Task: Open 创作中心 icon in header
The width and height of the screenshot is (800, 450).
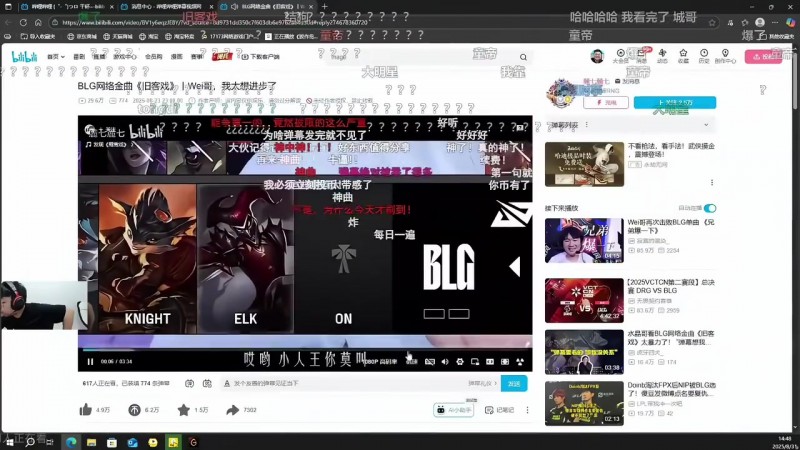Action: (x=725, y=56)
